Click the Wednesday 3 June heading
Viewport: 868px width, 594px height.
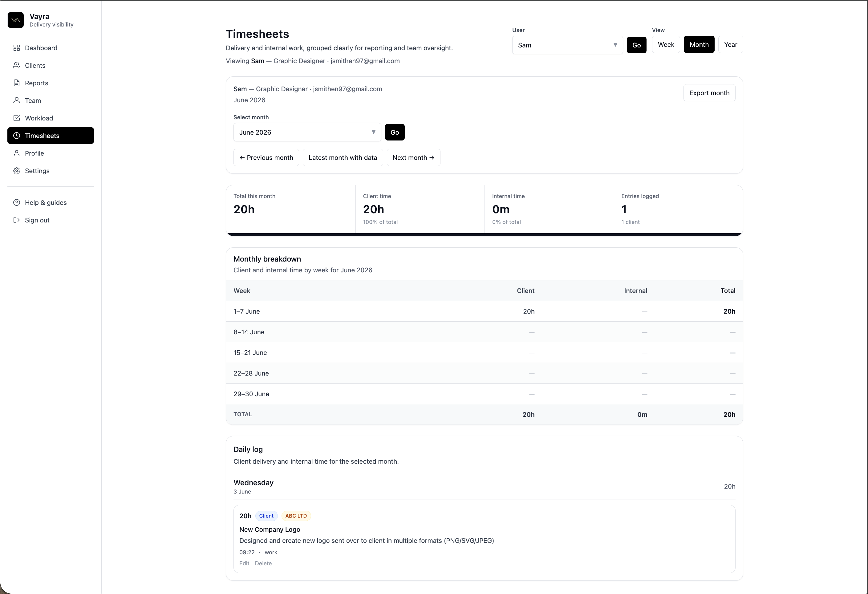[253, 486]
